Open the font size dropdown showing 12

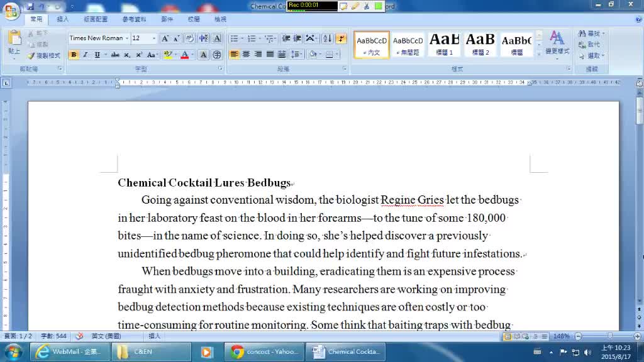(154, 38)
